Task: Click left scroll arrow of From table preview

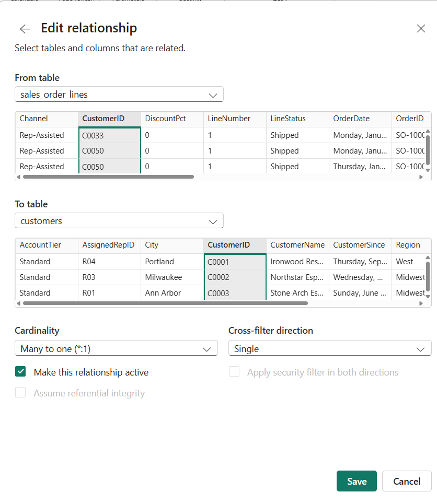Action: pyautogui.click(x=18, y=177)
